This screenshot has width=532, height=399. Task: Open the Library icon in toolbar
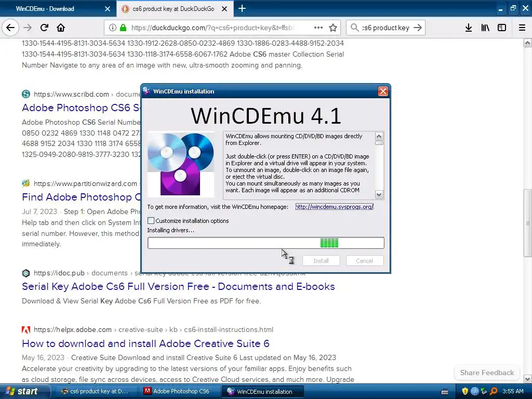[485, 28]
